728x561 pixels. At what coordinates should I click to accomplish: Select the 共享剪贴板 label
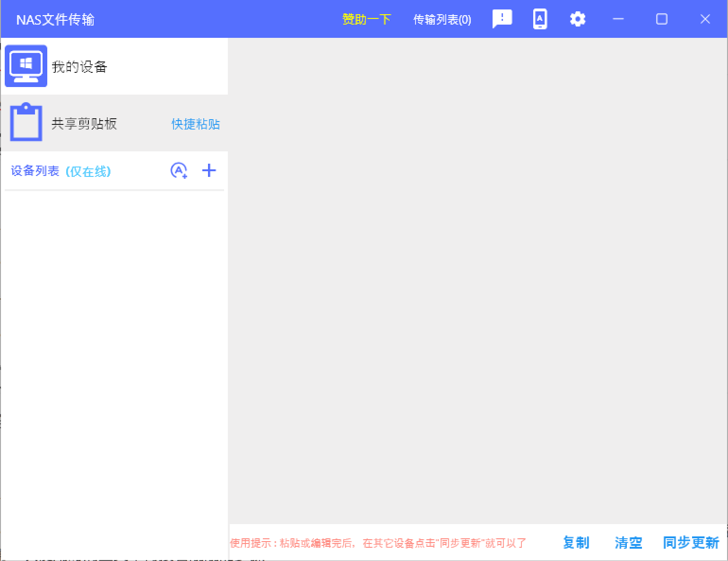tap(84, 124)
